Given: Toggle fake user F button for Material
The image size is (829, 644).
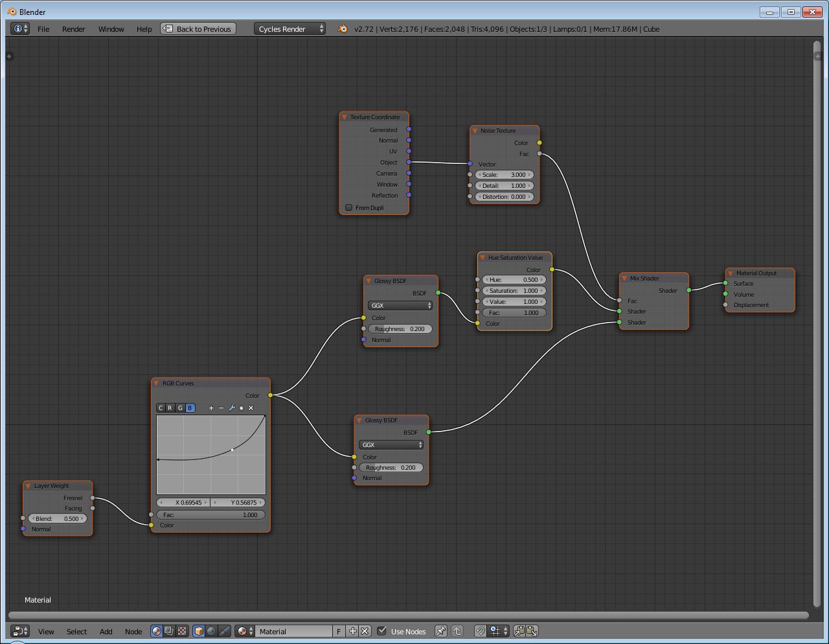Looking at the screenshot, I should [339, 631].
